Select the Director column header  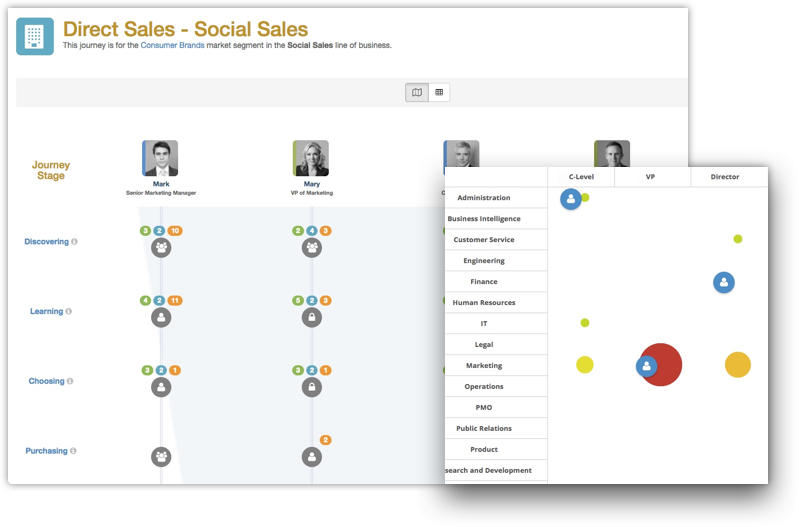pyautogui.click(x=725, y=177)
